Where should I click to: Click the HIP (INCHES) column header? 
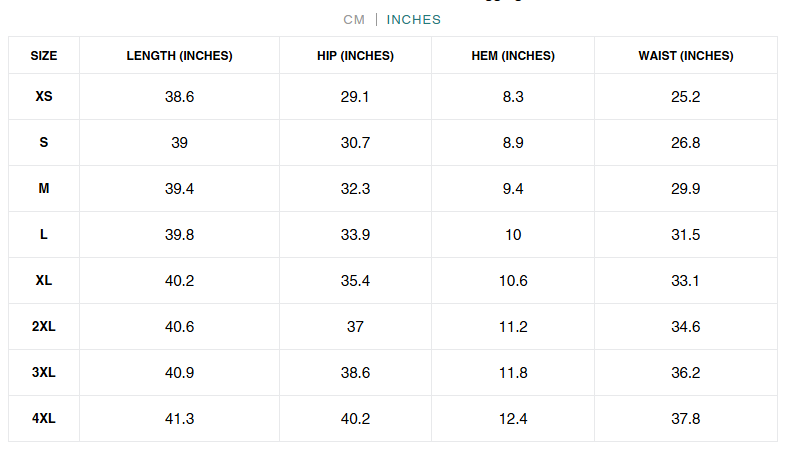(355, 56)
